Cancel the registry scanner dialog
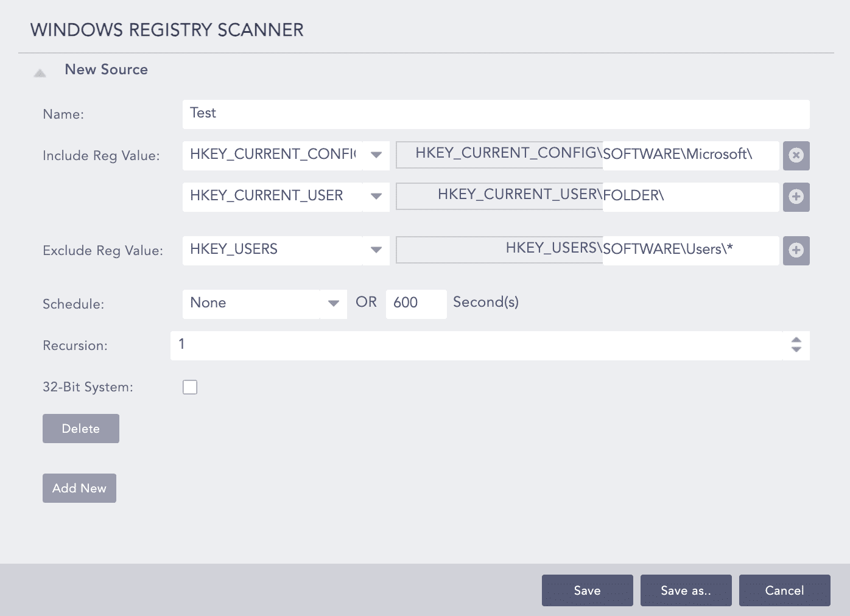The width and height of the screenshot is (850, 616). pos(784,590)
